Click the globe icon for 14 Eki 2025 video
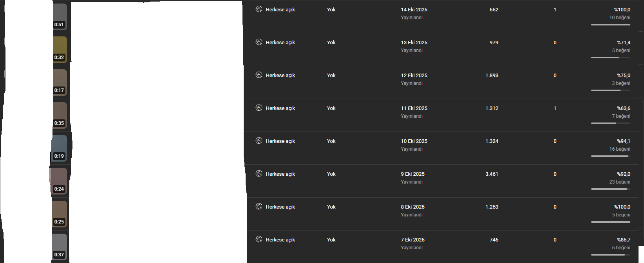The width and height of the screenshot is (644, 263). (259, 9)
